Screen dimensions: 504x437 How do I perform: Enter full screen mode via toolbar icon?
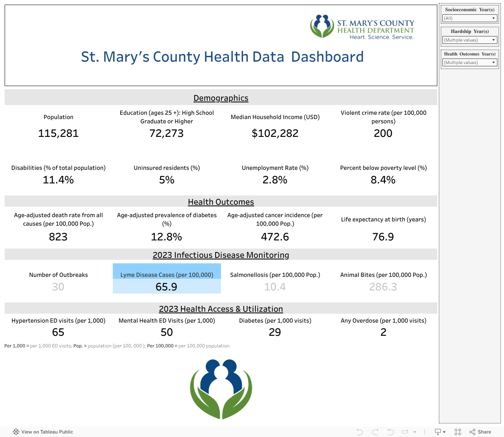(457, 432)
